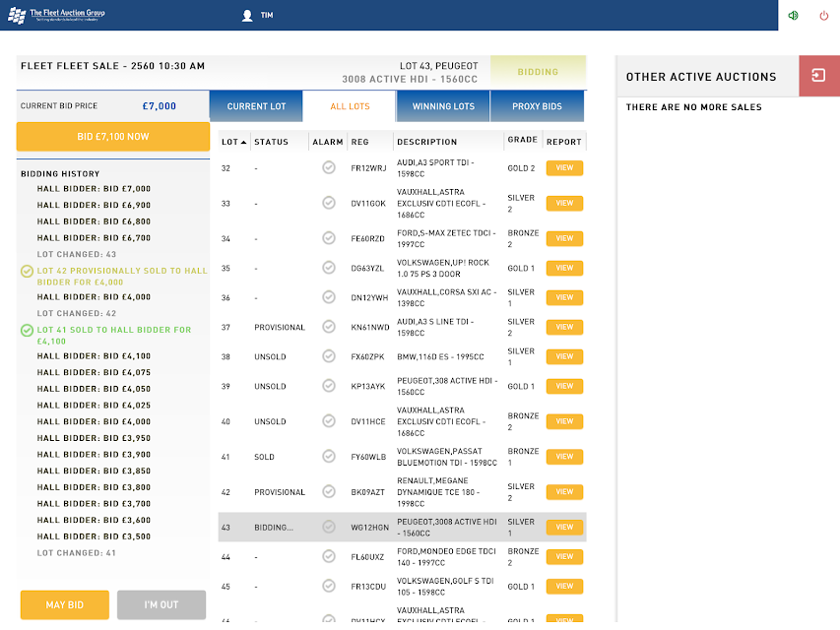
Task: Toggle alarm for lot 38 BMW 116D
Action: tap(329, 356)
